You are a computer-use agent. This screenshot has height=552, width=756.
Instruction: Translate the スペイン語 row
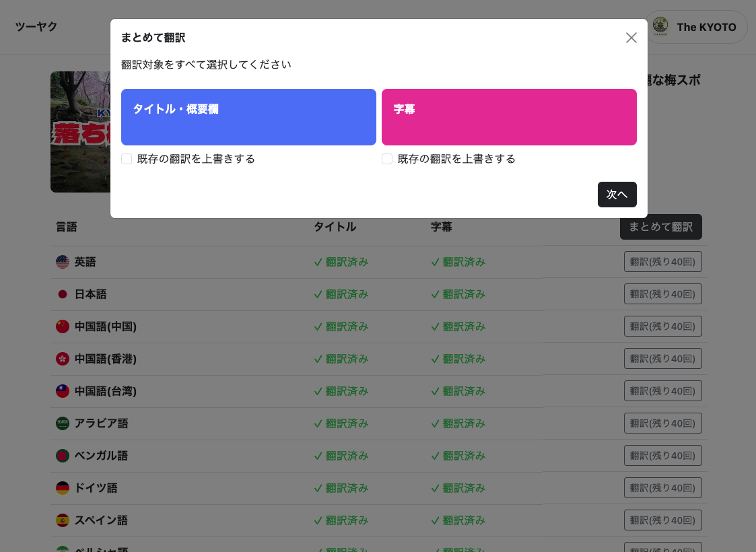[662, 520]
